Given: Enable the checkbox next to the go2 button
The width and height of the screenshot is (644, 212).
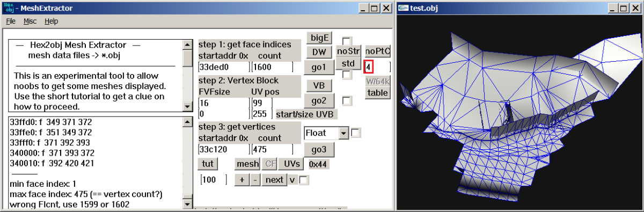Looking at the screenshot, I should (x=347, y=100).
